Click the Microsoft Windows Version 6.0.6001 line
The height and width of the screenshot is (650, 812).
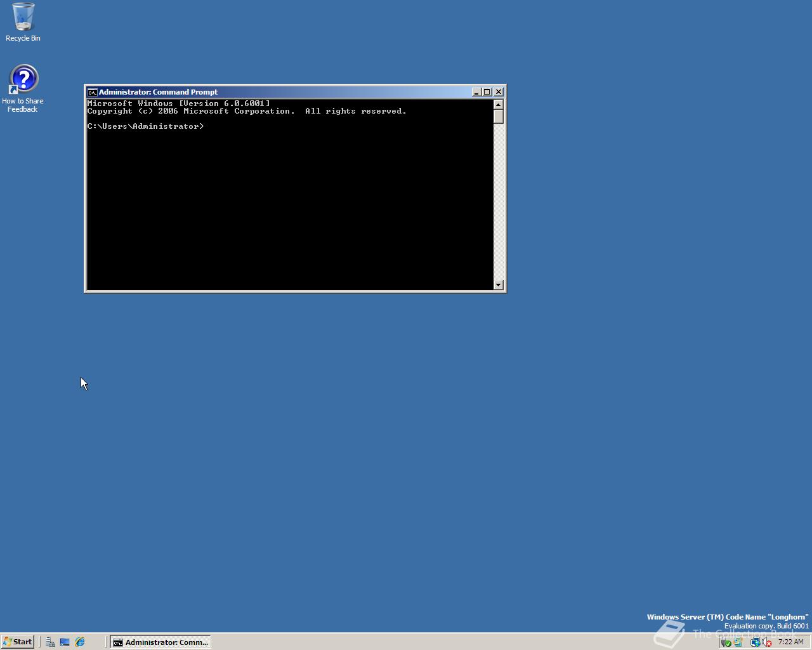tap(179, 103)
